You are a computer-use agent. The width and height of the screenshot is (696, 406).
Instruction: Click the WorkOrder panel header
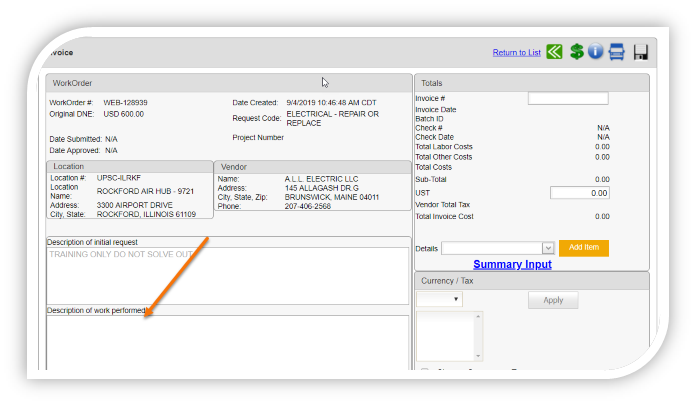pos(229,83)
